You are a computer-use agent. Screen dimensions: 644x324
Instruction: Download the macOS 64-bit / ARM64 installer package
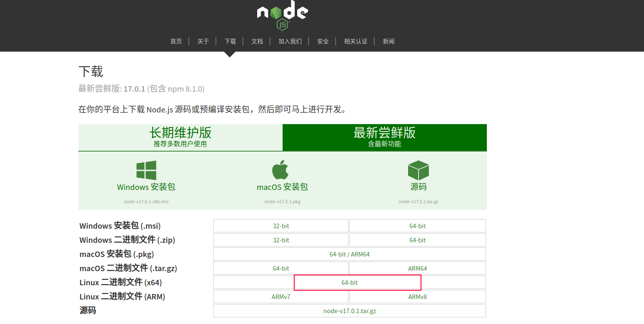[349, 254]
